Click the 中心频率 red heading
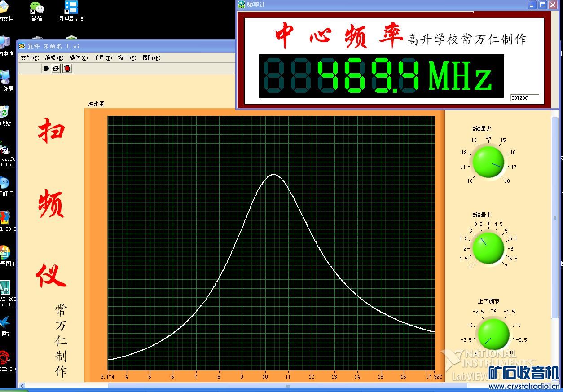 [x=339, y=36]
